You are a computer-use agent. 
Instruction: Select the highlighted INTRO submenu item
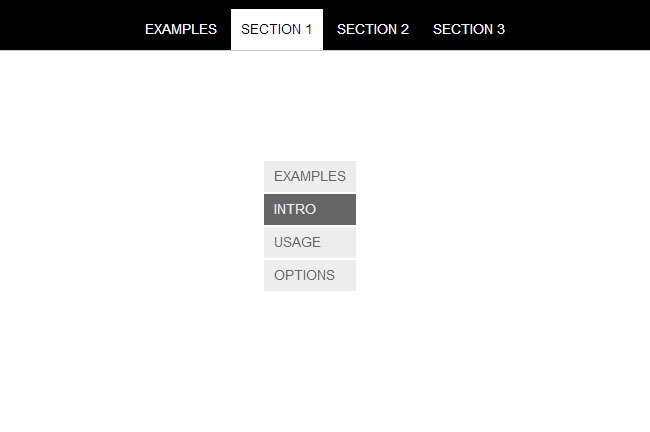(310, 209)
